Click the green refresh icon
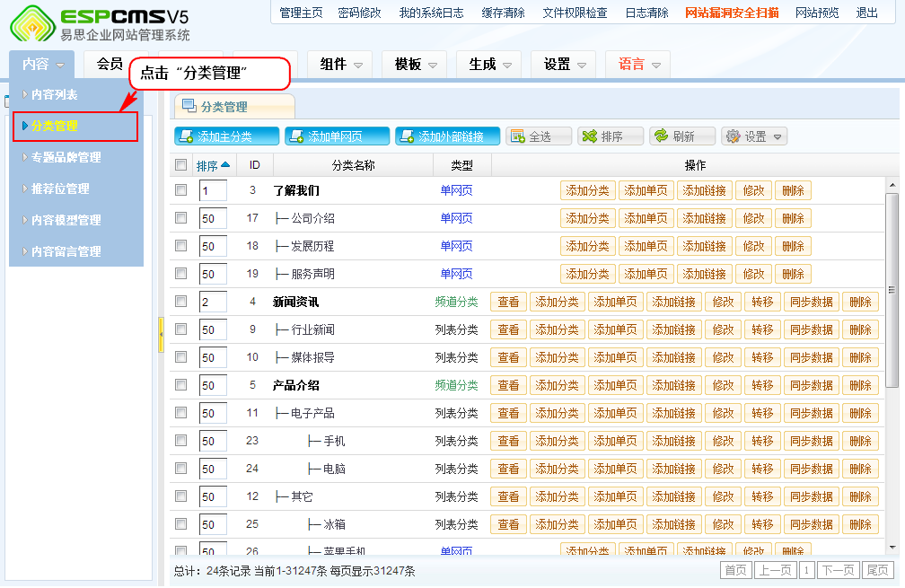The image size is (905, 588). (661, 136)
